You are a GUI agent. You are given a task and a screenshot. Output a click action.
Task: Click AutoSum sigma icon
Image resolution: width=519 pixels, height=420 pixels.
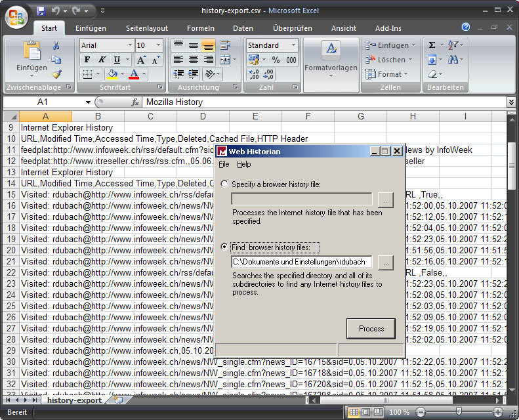coord(432,45)
